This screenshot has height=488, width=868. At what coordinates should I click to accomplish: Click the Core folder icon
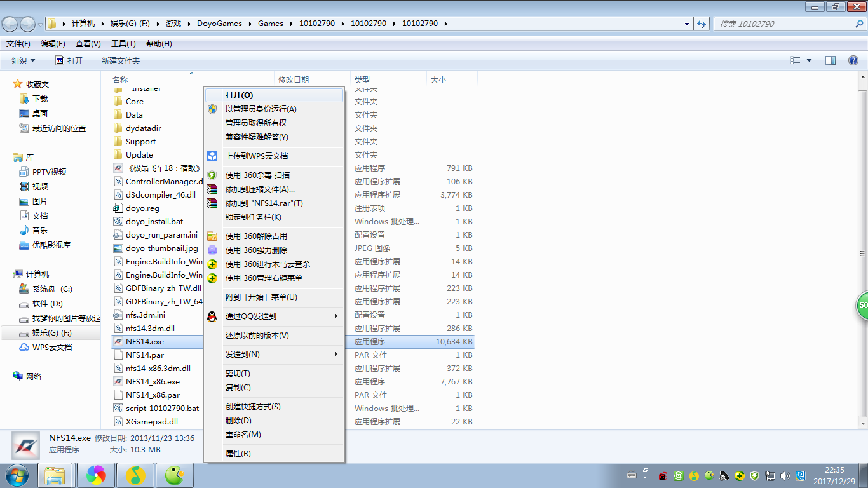pos(118,101)
